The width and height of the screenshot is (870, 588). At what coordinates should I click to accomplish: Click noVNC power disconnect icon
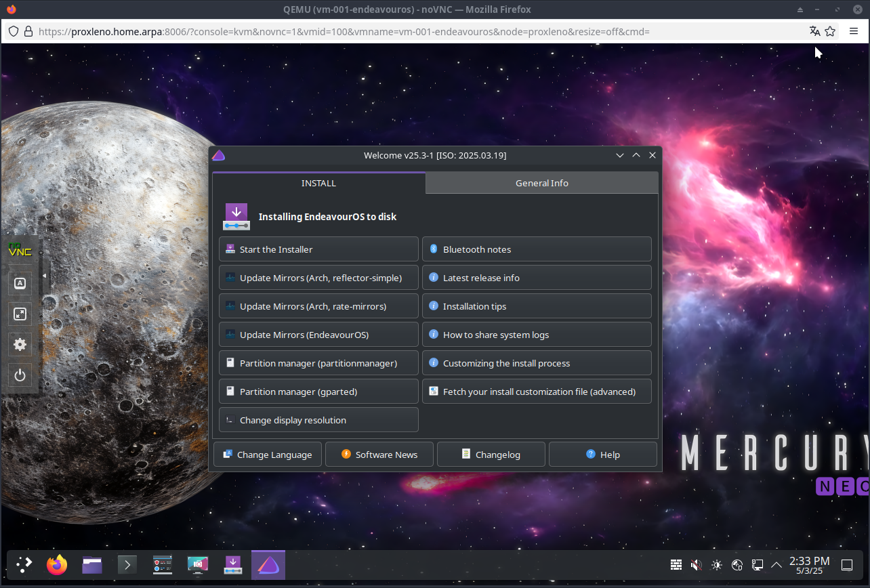coord(20,375)
